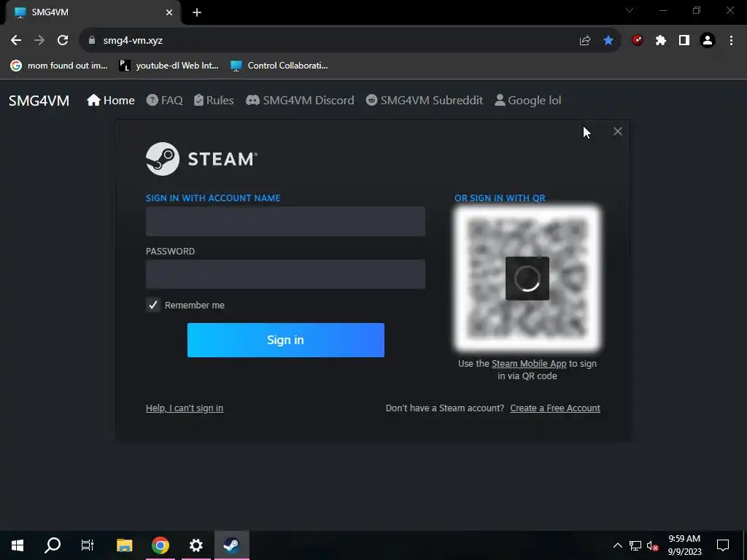Click the muted volume icon

653,545
